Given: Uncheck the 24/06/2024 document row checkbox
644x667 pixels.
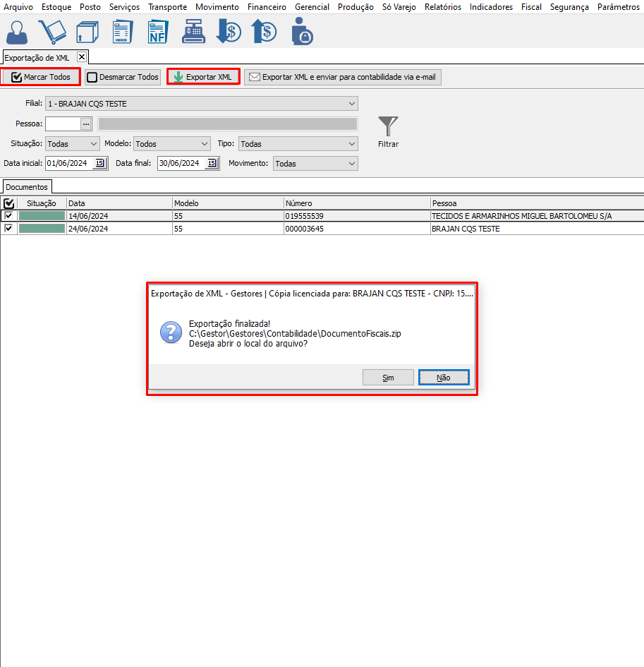Looking at the screenshot, I should pyautogui.click(x=8, y=229).
